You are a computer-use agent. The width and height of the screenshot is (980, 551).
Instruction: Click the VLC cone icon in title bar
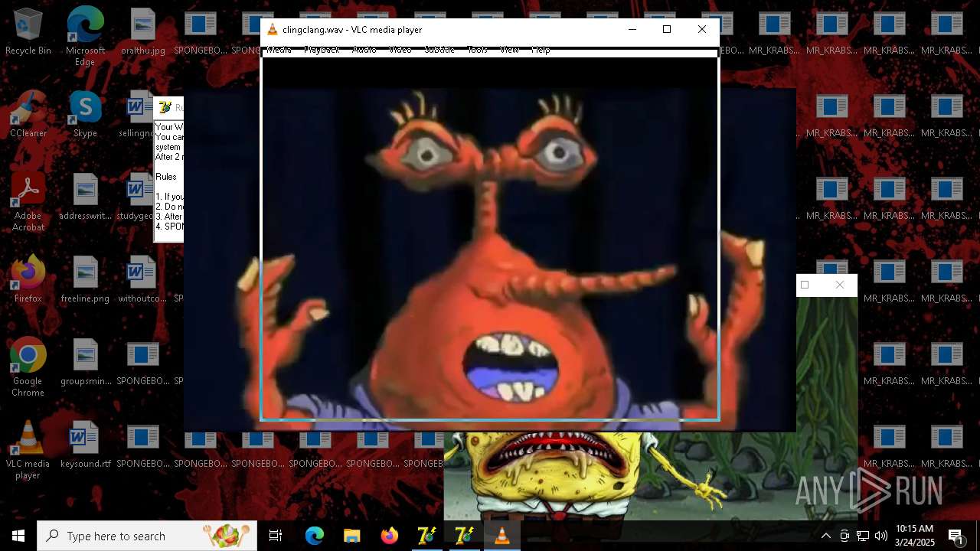click(272, 30)
